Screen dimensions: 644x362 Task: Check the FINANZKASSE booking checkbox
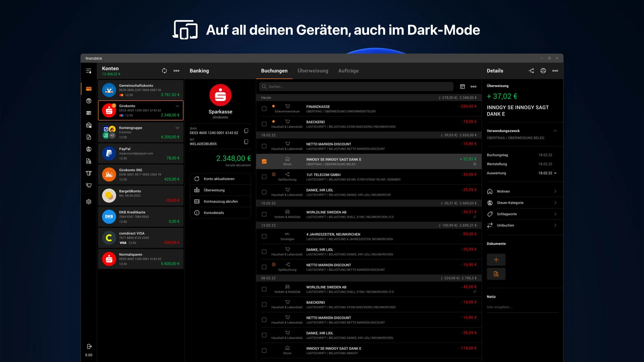(264, 109)
